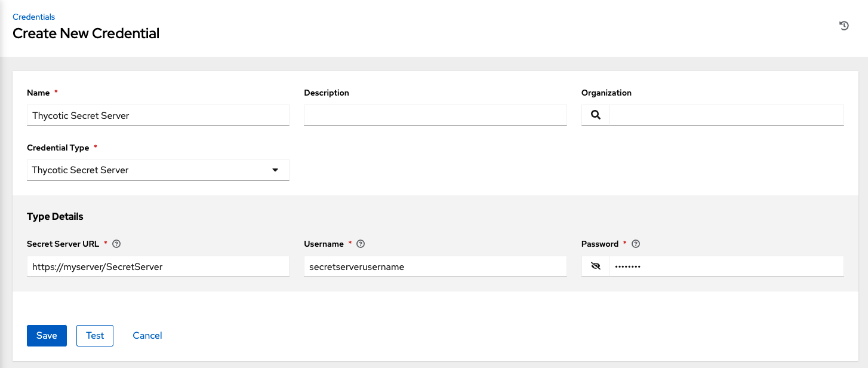The image size is (868, 368).
Task: Click the required asterisk beside Name label
Action: pos(56,93)
